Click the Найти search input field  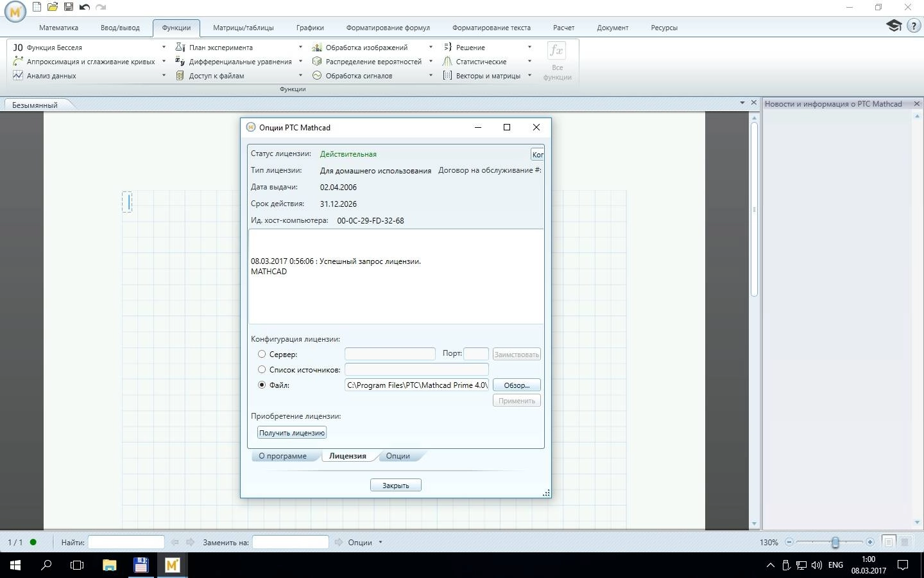pyautogui.click(x=126, y=542)
